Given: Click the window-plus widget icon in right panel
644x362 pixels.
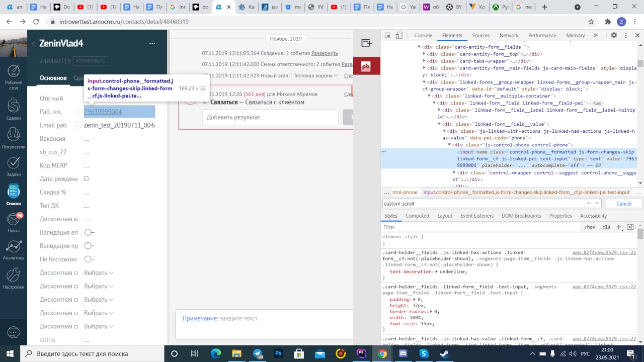Looking at the screenshot, I should point(366,44).
